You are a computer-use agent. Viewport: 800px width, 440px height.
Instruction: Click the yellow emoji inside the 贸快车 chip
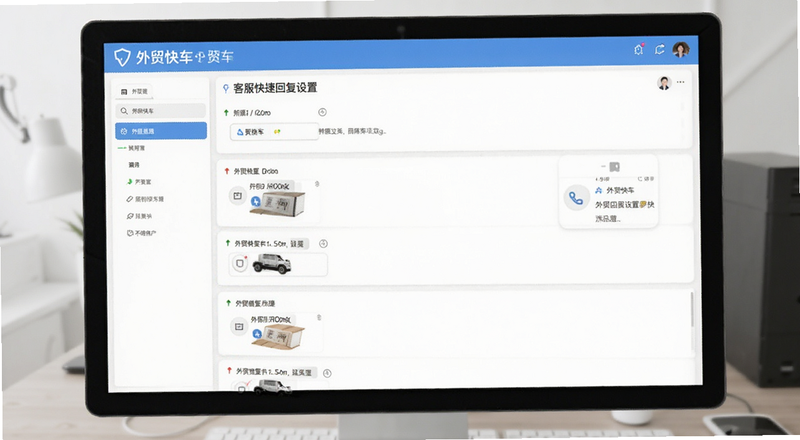tap(277, 132)
